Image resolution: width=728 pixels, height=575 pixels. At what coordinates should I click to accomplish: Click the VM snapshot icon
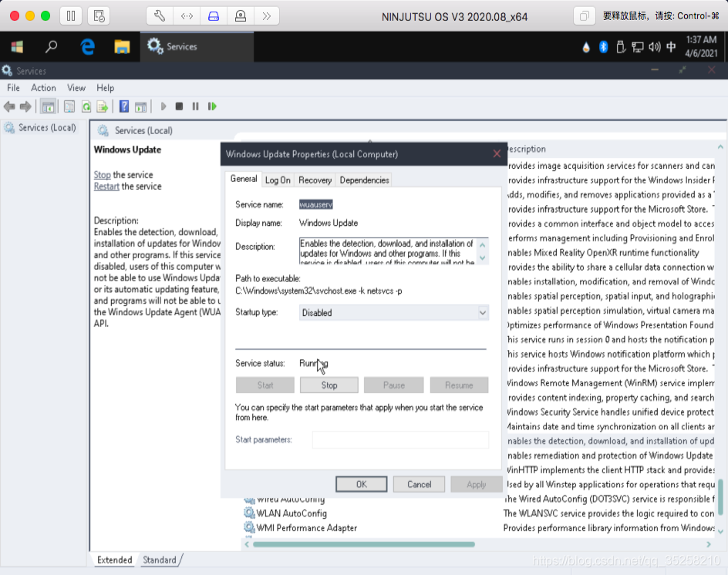[99, 15]
